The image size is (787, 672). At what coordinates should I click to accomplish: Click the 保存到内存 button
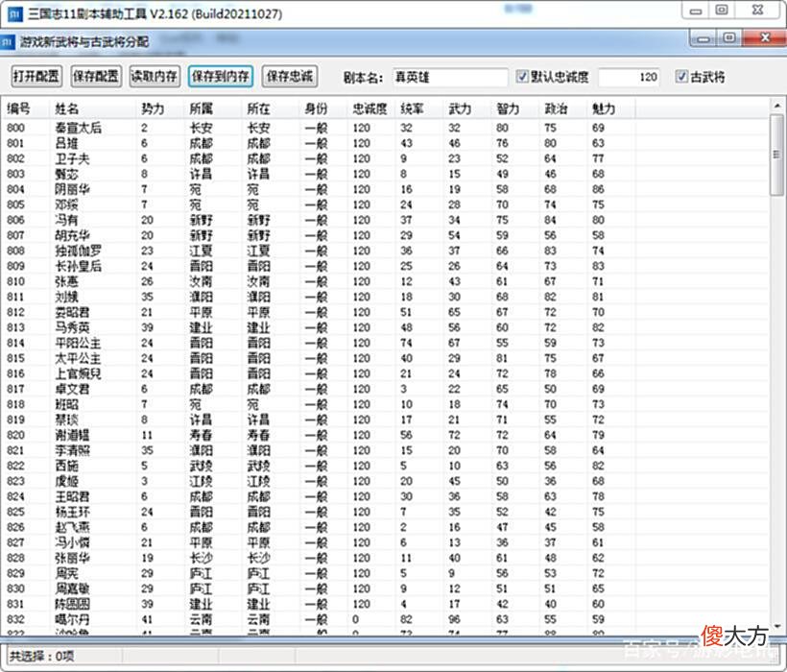pos(221,76)
